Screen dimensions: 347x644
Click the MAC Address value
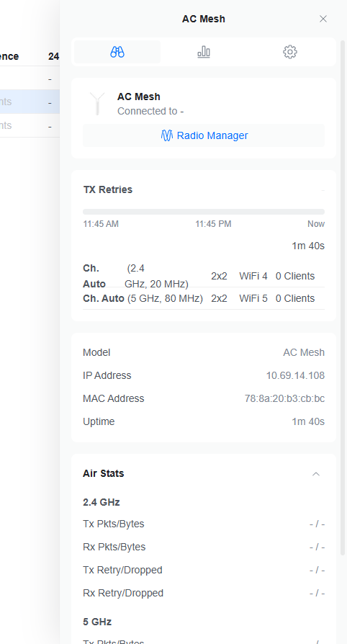pos(284,398)
